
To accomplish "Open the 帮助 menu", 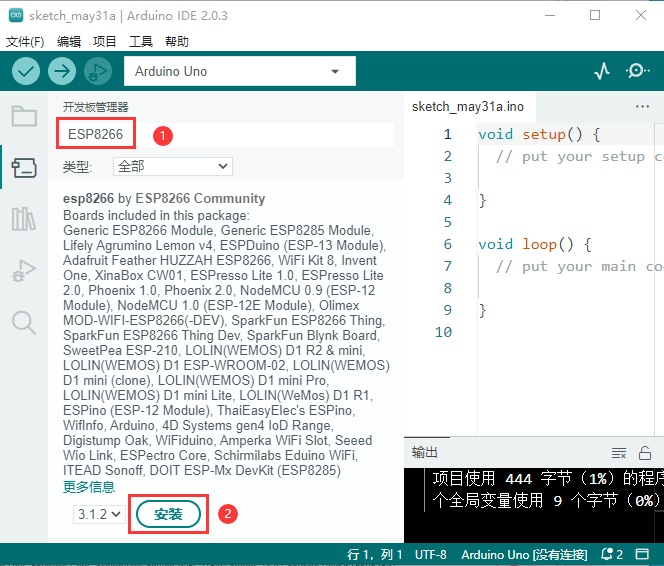I will click(x=177, y=41).
